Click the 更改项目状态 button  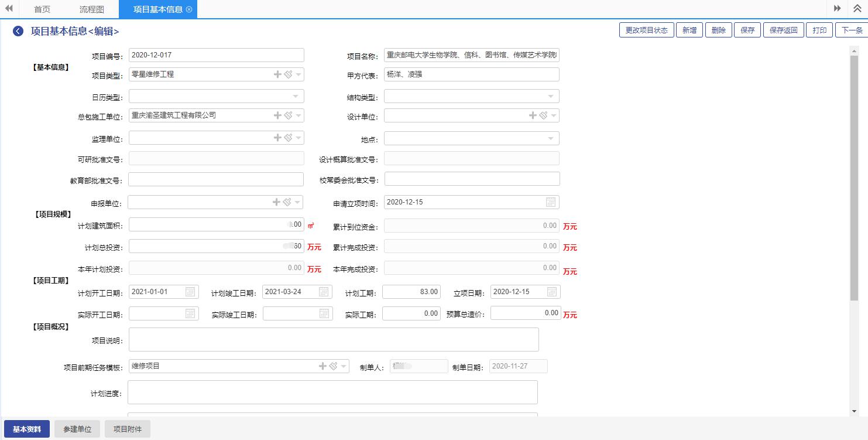click(646, 30)
